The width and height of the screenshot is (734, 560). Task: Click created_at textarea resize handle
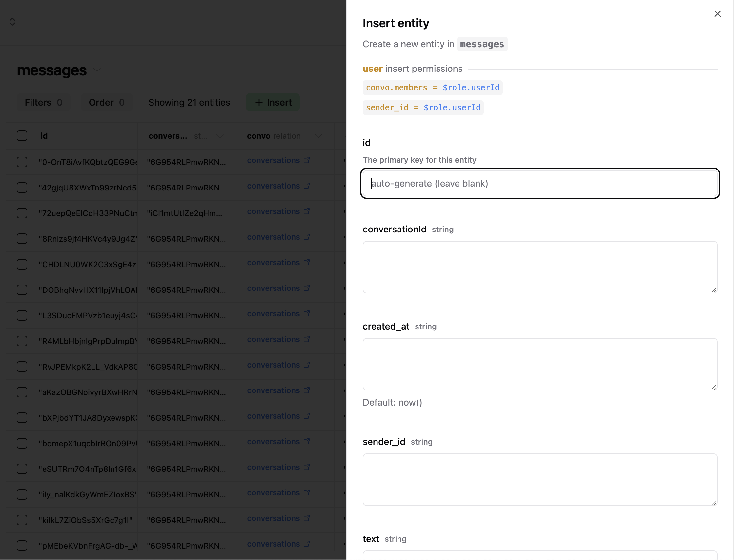[x=714, y=387]
